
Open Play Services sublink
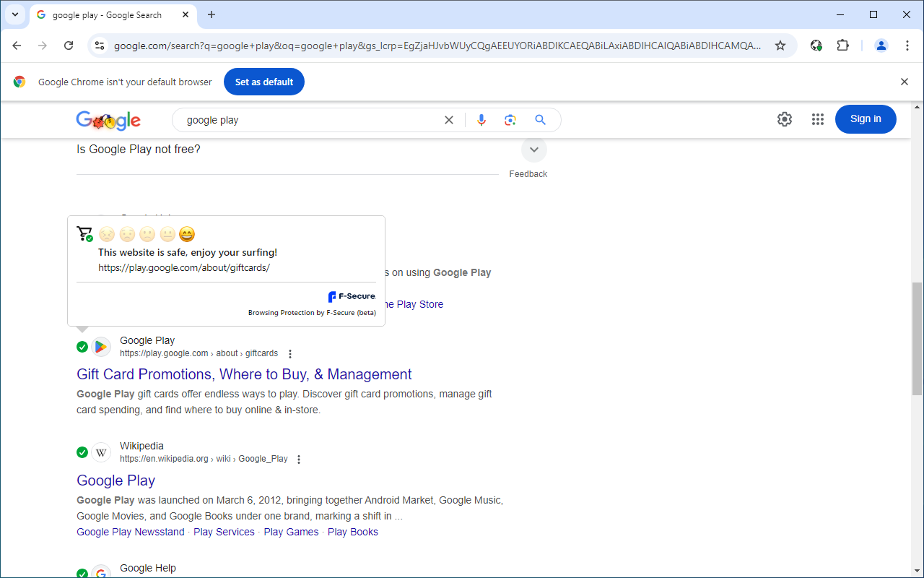pyautogui.click(x=224, y=532)
